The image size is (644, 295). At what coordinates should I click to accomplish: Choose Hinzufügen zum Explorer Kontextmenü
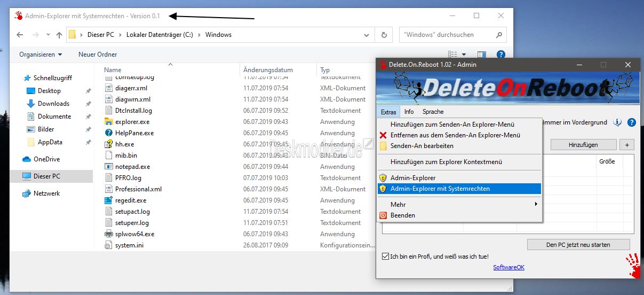(x=459, y=162)
